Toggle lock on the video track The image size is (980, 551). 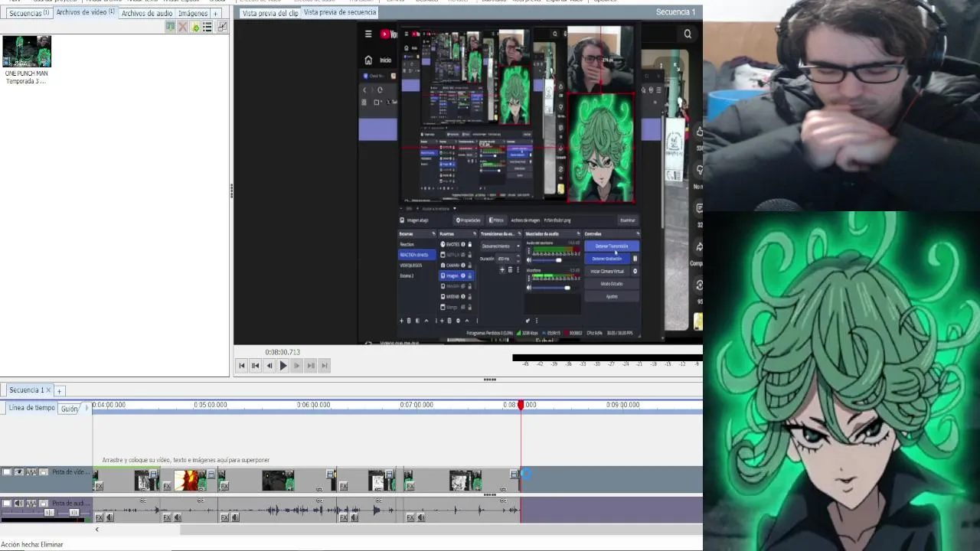[44, 472]
